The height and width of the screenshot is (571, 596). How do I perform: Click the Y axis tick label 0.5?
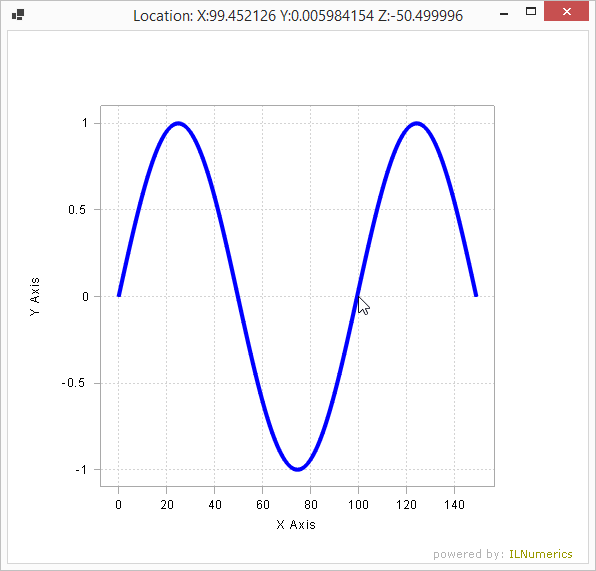click(x=77, y=209)
